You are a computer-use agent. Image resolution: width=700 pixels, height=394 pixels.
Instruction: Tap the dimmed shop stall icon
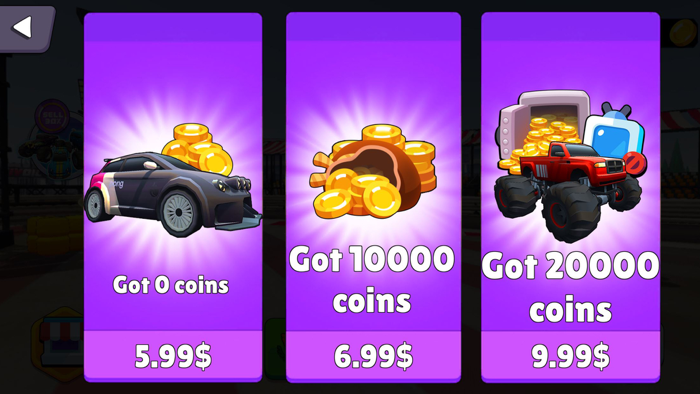click(60, 343)
